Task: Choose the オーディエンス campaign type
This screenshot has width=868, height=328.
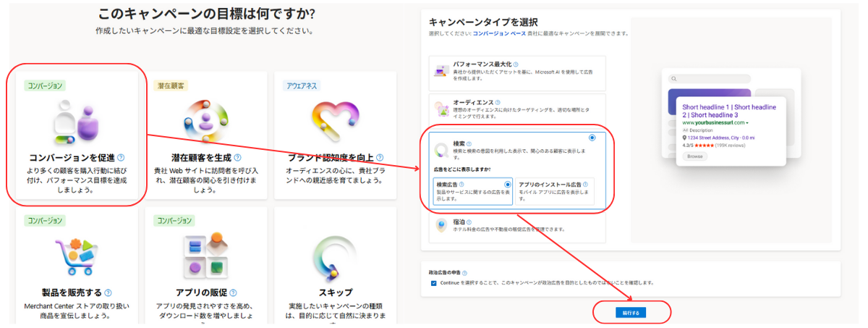Action: 517,109
